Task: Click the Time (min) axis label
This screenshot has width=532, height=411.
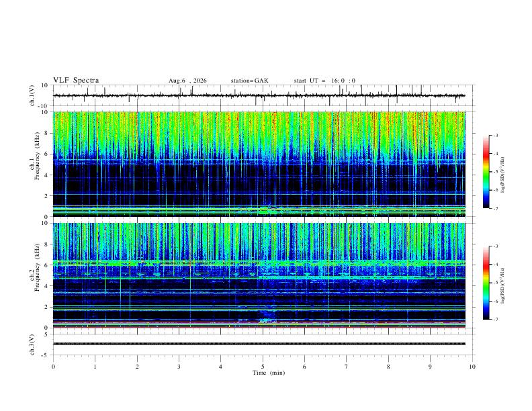Action: [x=269, y=373]
